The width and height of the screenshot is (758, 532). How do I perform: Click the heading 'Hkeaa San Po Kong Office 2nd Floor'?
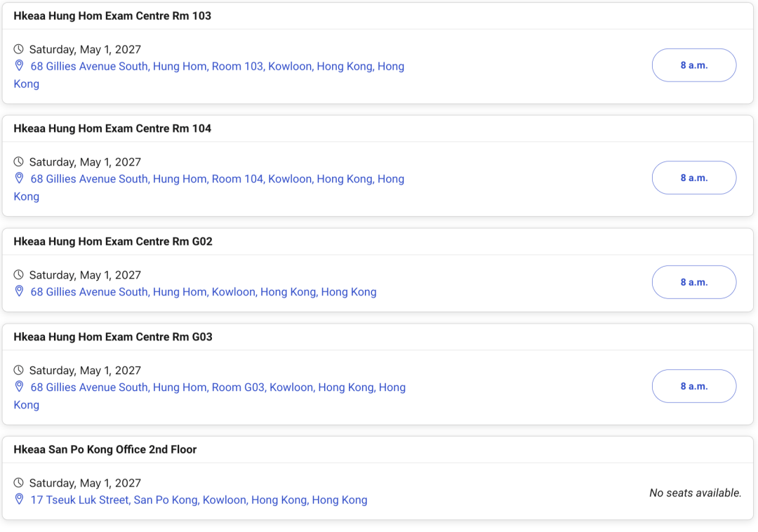(x=105, y=449)
